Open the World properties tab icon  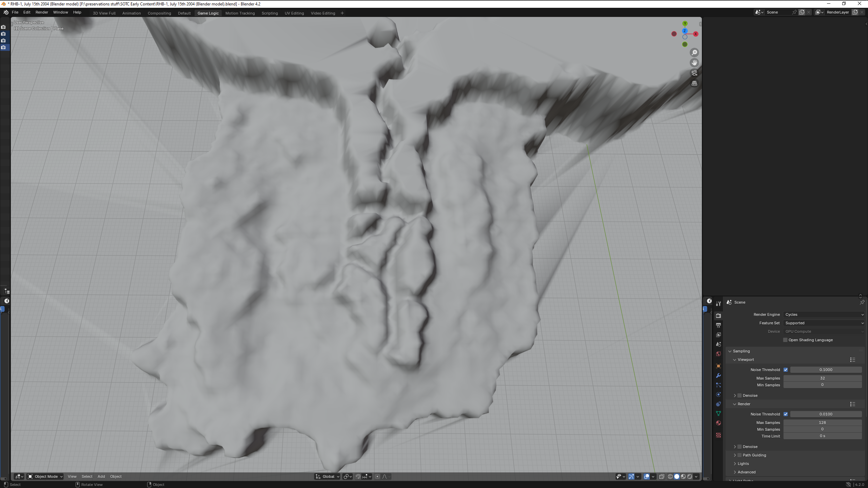(x=718, y=354)
